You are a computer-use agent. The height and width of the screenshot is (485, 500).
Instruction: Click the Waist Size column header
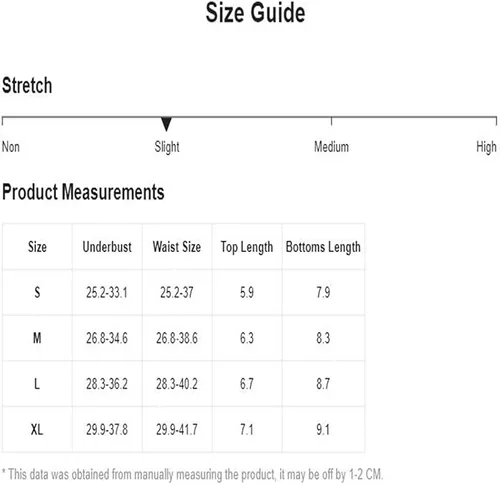coord(177,247)
